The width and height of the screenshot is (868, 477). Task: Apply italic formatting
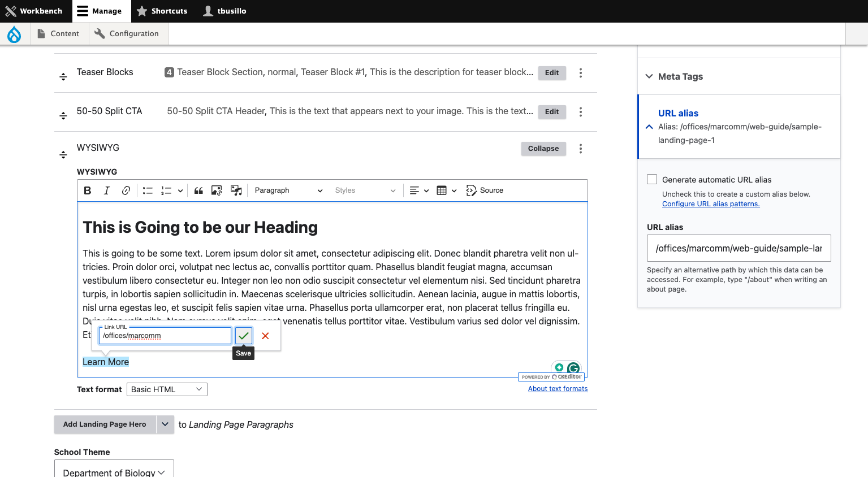107,190
